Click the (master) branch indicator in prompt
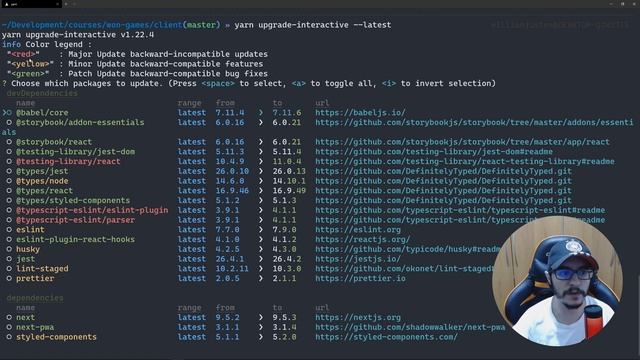 pyautogui.click(x=201, y=25)
